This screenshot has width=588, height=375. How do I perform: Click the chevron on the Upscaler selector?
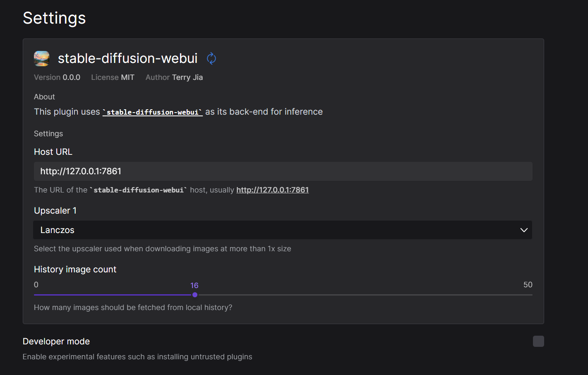523,230
